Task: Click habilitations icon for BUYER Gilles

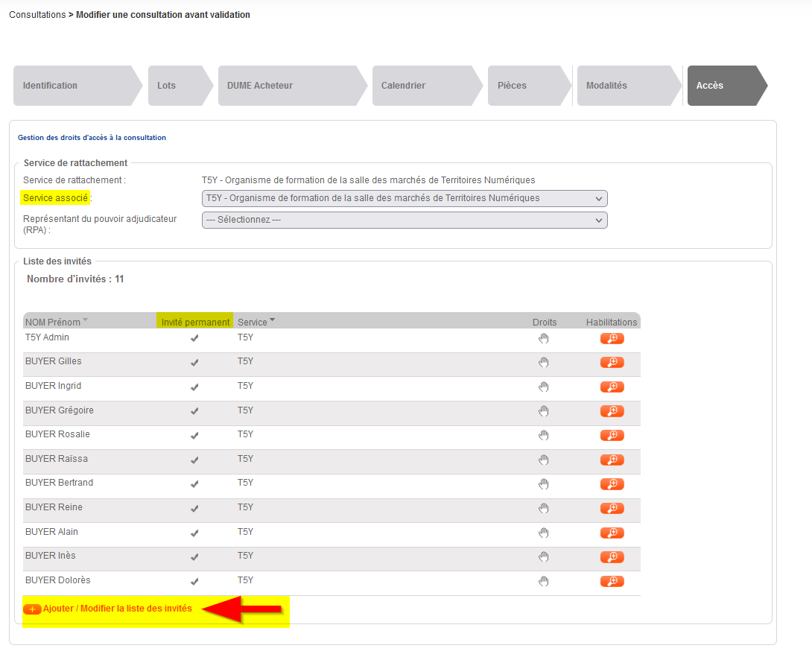Action: click(612, 363)
